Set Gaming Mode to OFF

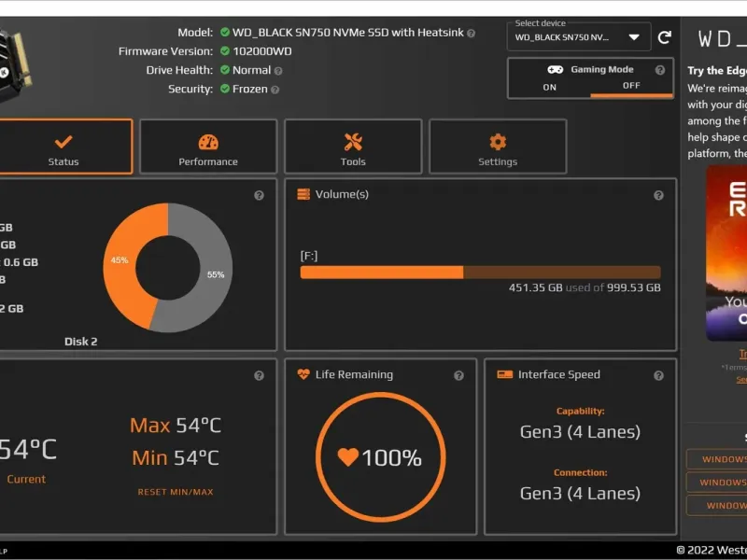[x=631, y=86]
